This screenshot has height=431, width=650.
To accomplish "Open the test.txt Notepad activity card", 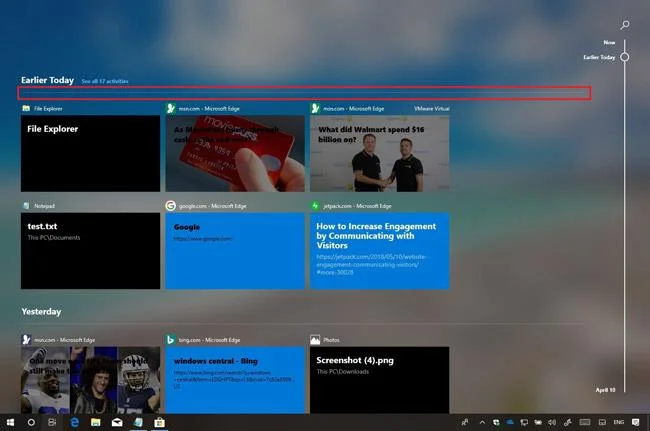I will (x=90, y=251).
